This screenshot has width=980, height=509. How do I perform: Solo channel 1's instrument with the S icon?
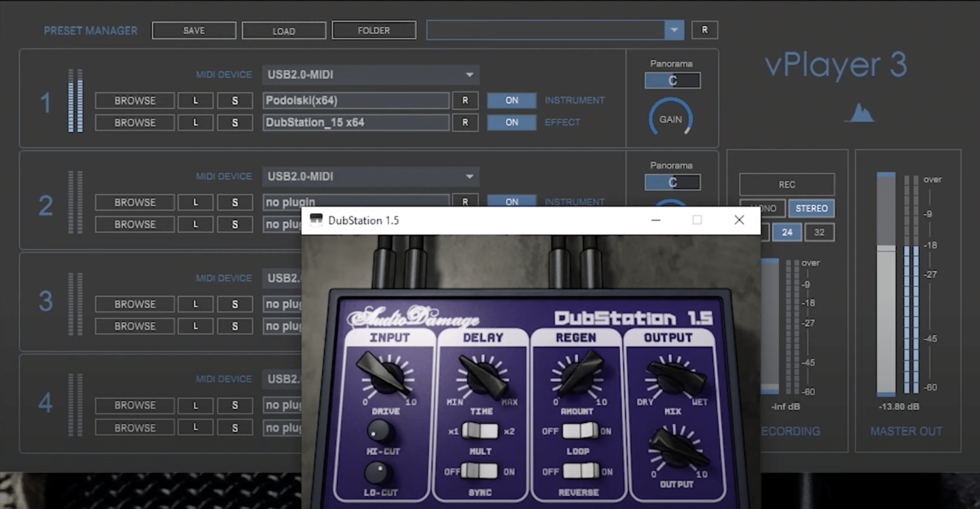click(234, 100)
